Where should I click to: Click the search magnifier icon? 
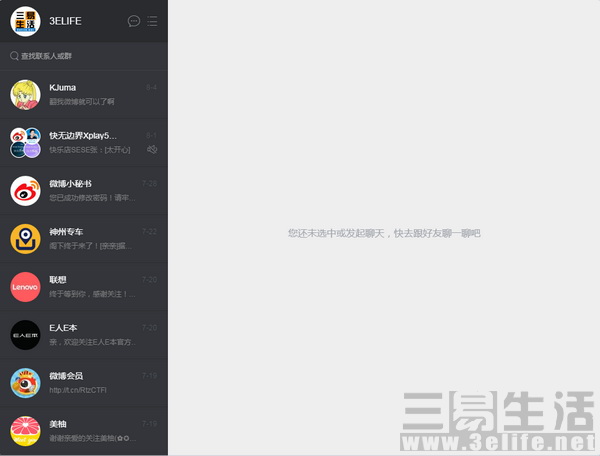coord(14,56)
